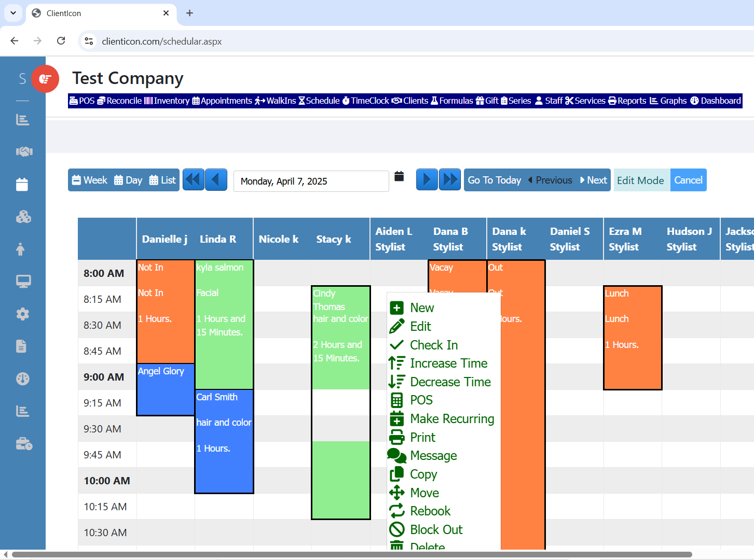Open the browser tab list chevron
This screenshot has height=560, width=754.
pyautogui.click(x=13, y=13)
